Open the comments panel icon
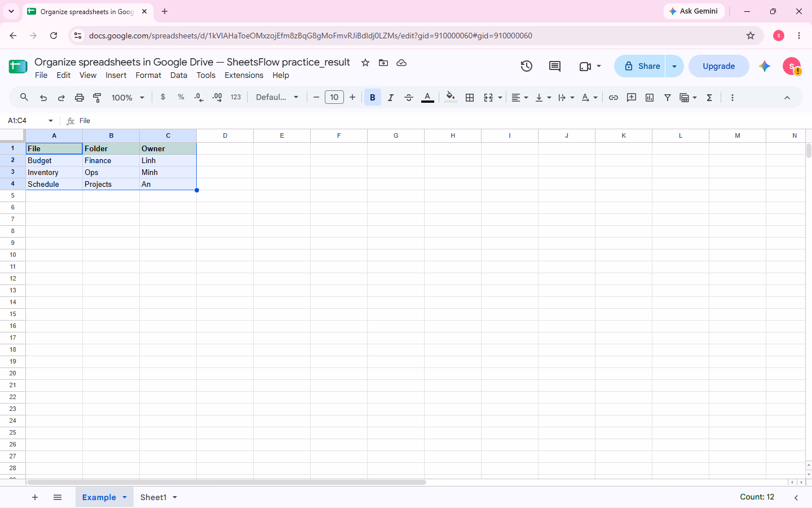Viewport: 812px width, 508px height. [x=555, y=66]
